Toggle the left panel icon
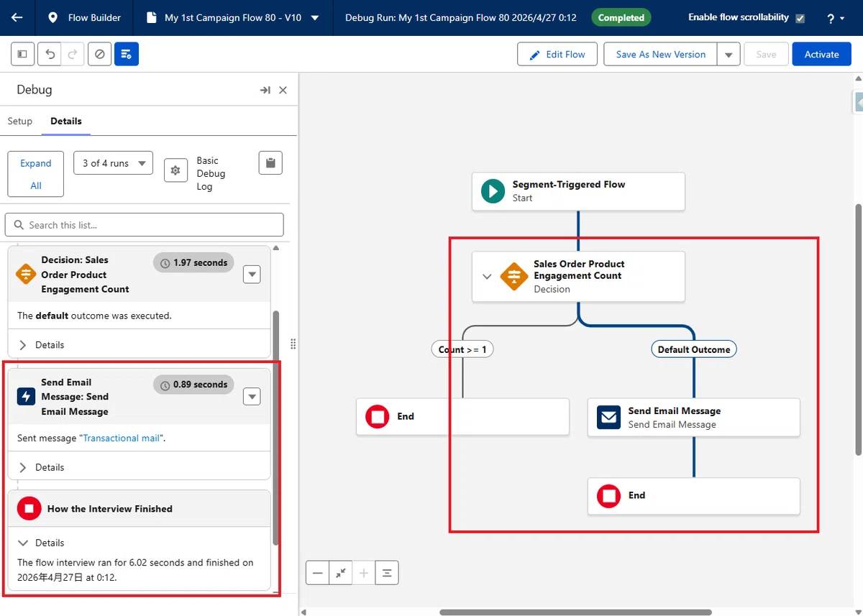 pyautogui.click(x=22, y=54)
